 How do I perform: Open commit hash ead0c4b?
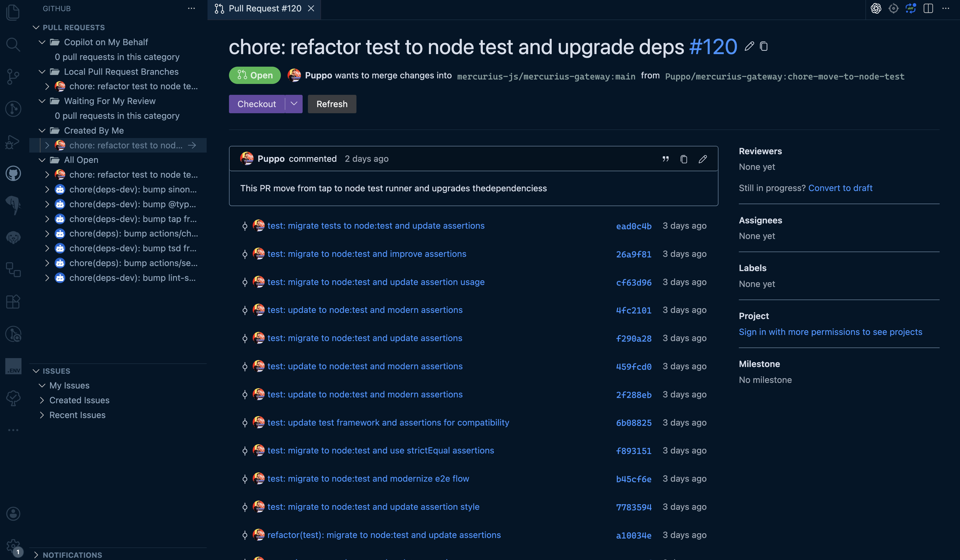(633, 226)
